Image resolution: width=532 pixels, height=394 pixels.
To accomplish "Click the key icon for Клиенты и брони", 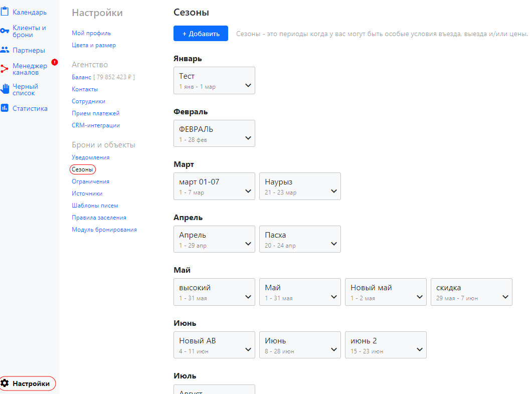I will [5, 31].
